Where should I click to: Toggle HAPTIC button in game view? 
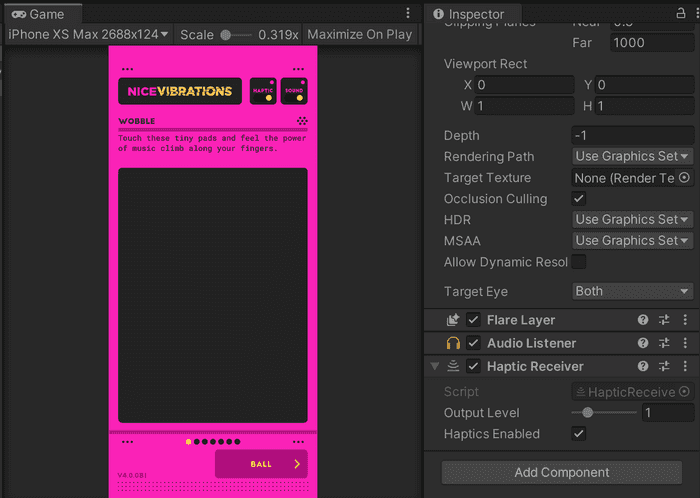click(263, 91)
